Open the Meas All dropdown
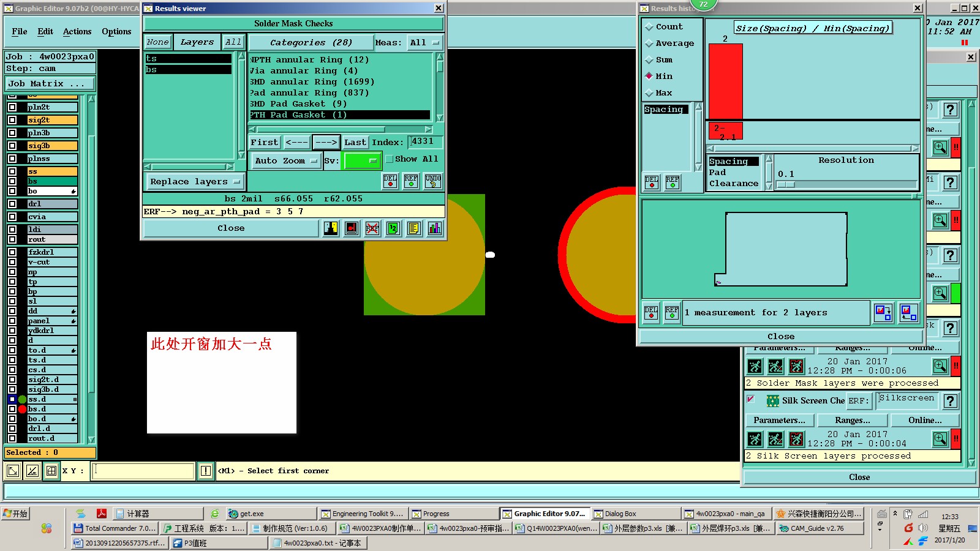Screen dimensions: 980x551 click(x=424, y=43)
